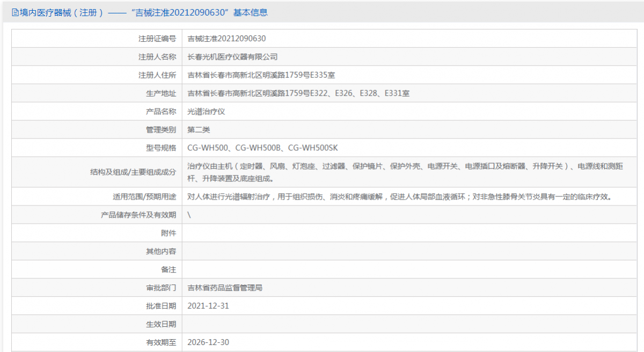This screenshot has height=352, width=644.
Task: Click the 注册人名称 label
Action: pyautogui.click(x=157, y=57)
